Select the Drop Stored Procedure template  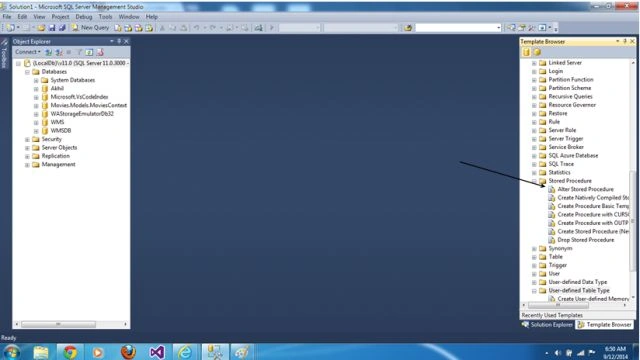[x=586, y=240]
